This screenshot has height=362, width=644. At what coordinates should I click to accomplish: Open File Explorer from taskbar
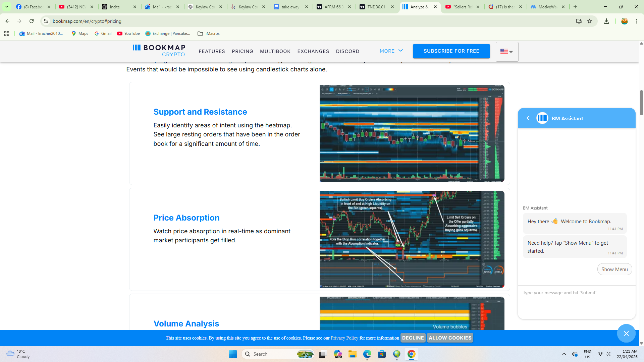352,354
